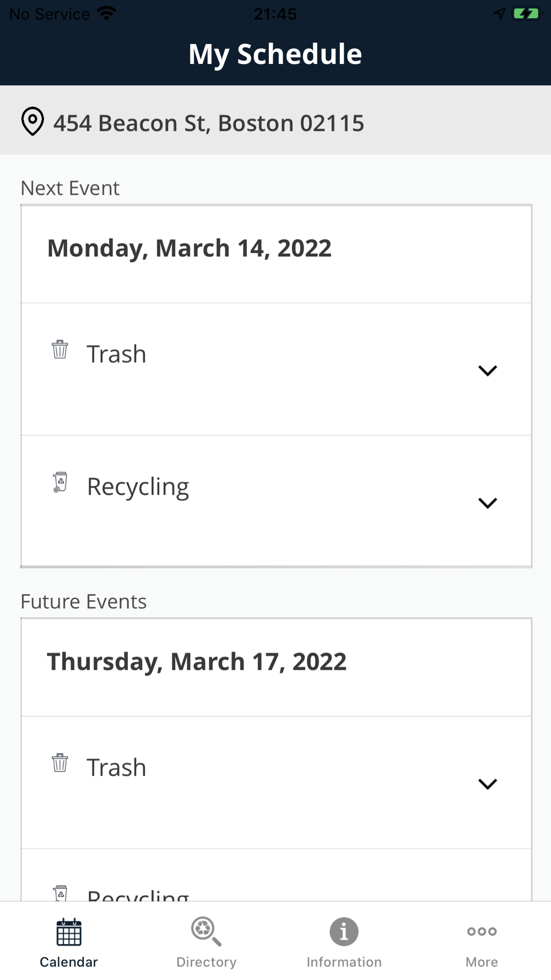Select the Recycling label under March 14
Image resolution: width=551 pixels, height=980 pixels.
tap(138, 487)
